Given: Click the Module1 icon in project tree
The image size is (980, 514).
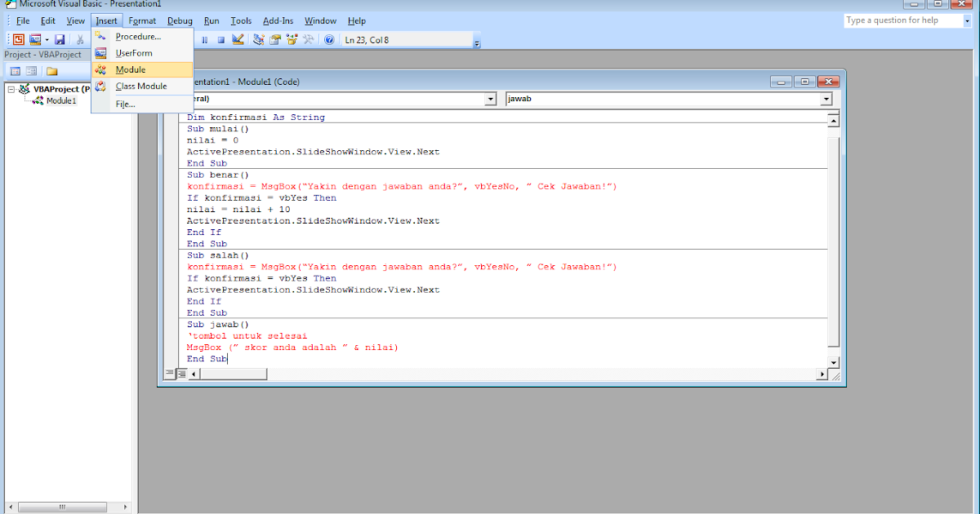Looking at the screenshot, I should point(38,101).
